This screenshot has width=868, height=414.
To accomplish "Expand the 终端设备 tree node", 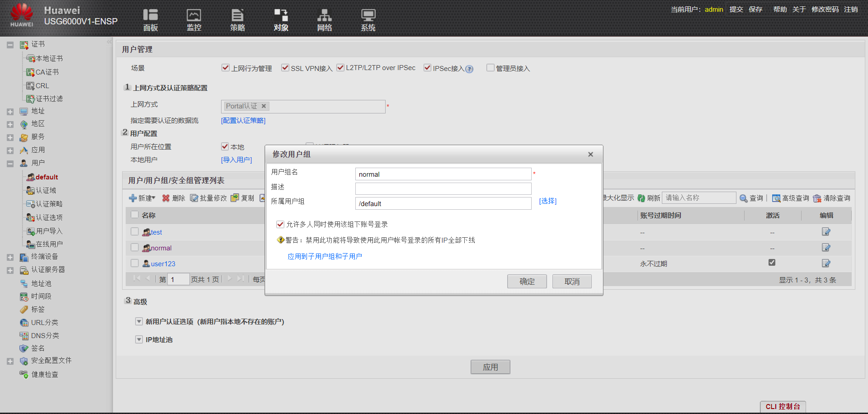I will point(10,257).
